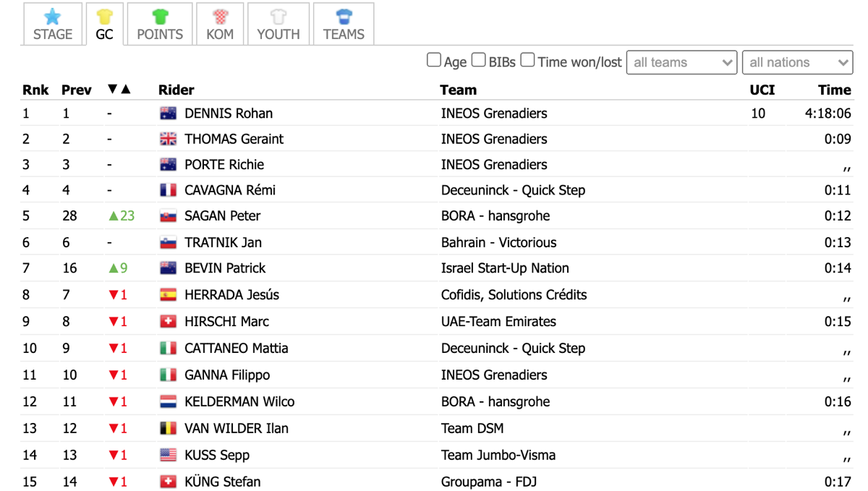Open the Team Jumbo-Visma team page
The image size is (868, 491).
(498, 455)
